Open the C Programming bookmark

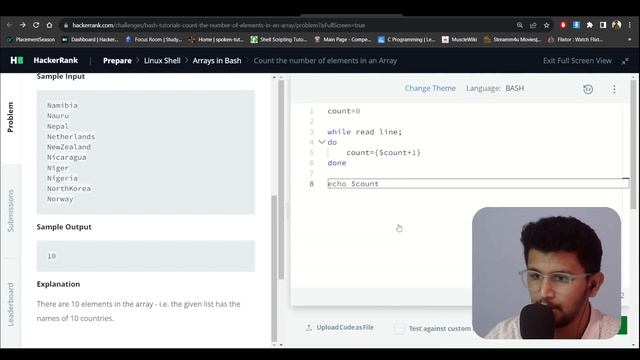click(x=407, y=40)
